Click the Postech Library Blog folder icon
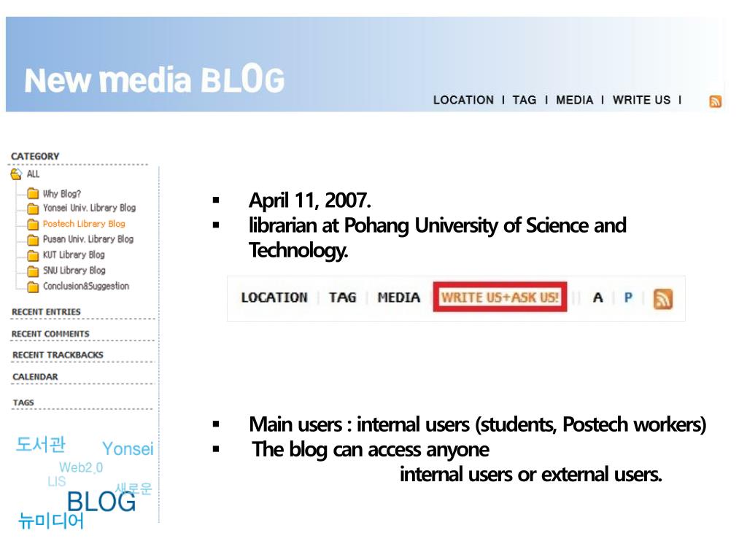 point(33,224)
